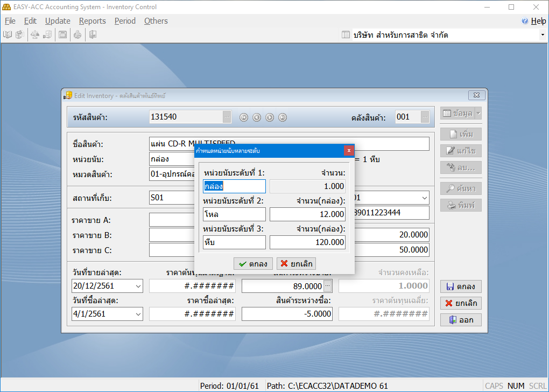This screenshot has height=392, width=549.
Task: Click the exit door toolbar icon
Action: (93, 35)
